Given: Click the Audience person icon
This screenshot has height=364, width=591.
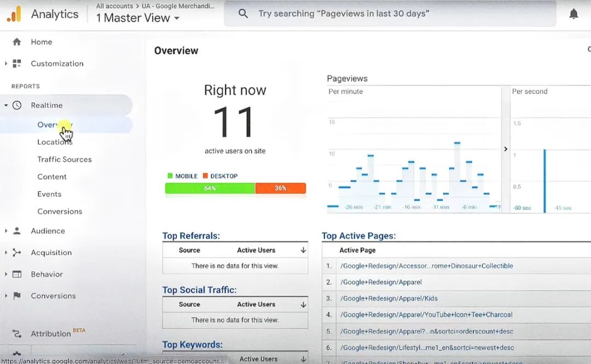Looking at the screenshot, I should [x=16, y=230].
